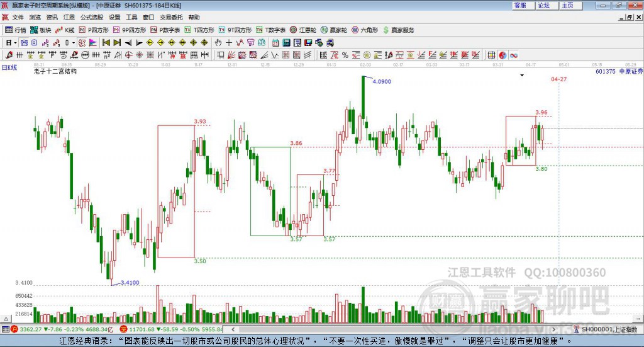Screen dimensions: 644x347
Task: Open the 浏览 menu
Action: (35, 17)
